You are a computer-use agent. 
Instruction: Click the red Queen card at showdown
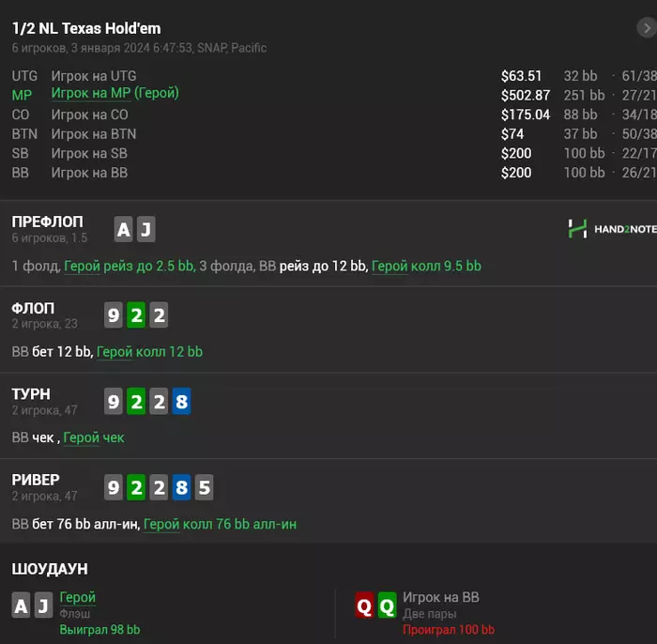click(364, 607)
